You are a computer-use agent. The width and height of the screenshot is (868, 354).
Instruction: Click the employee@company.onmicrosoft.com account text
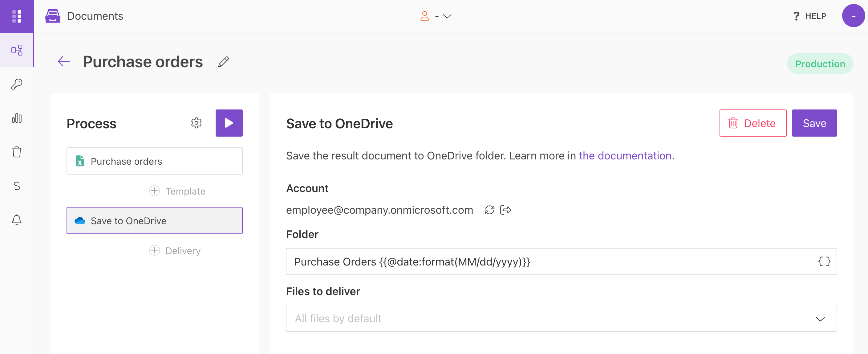coord(379,210)
